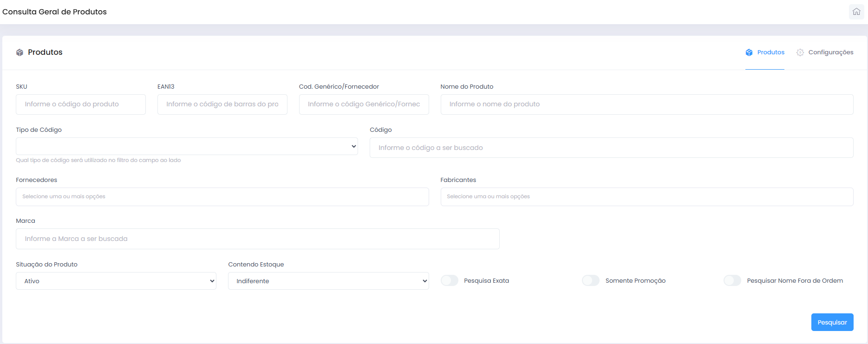Click the blue cube icon in Produtos tab
The width and height of the screenshot is (868, 344).
point(749,52)
